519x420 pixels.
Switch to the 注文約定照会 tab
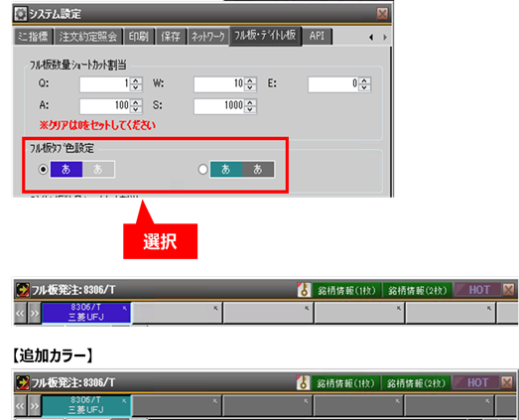click(x=88, y=36)
